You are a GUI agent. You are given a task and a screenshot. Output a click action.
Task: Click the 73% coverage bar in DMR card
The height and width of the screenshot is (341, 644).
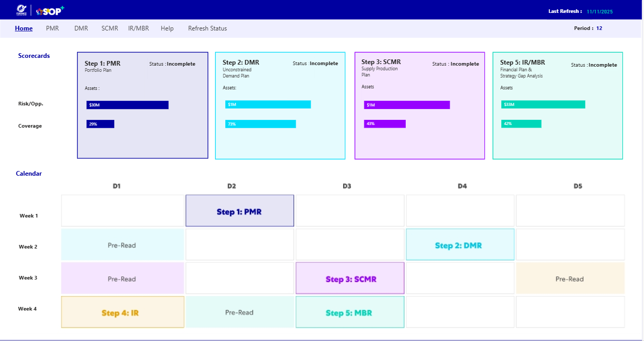[260, 124]
